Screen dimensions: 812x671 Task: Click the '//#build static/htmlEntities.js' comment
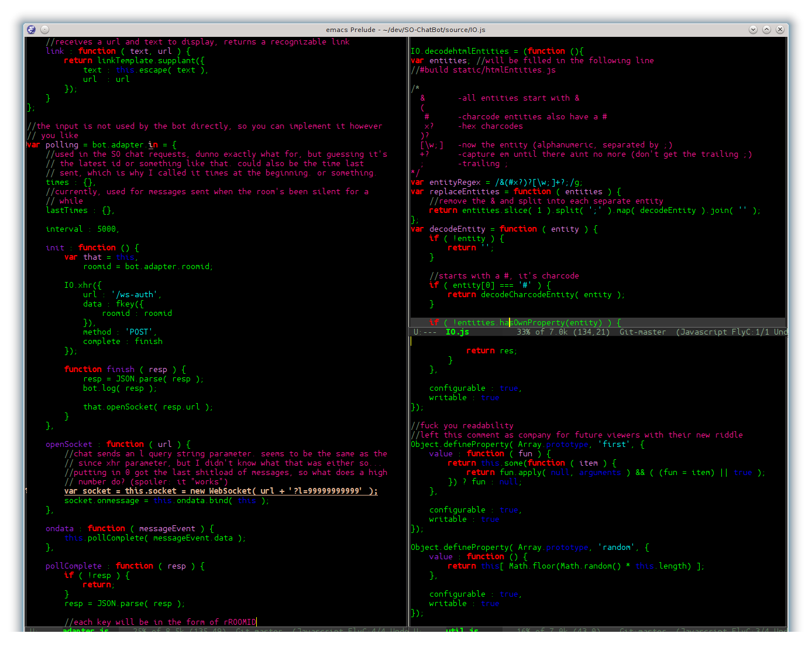pyautogui.click(x=483, y=70)
